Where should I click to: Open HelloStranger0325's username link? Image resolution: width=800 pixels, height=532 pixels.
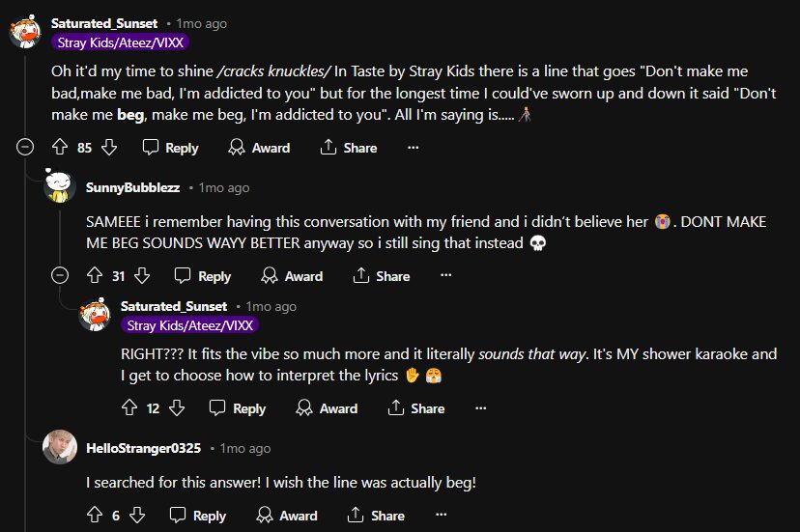[144, 448]
